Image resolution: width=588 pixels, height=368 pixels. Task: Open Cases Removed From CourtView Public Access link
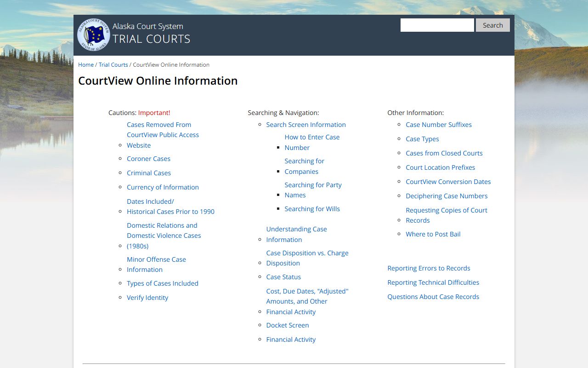(163, 135)
